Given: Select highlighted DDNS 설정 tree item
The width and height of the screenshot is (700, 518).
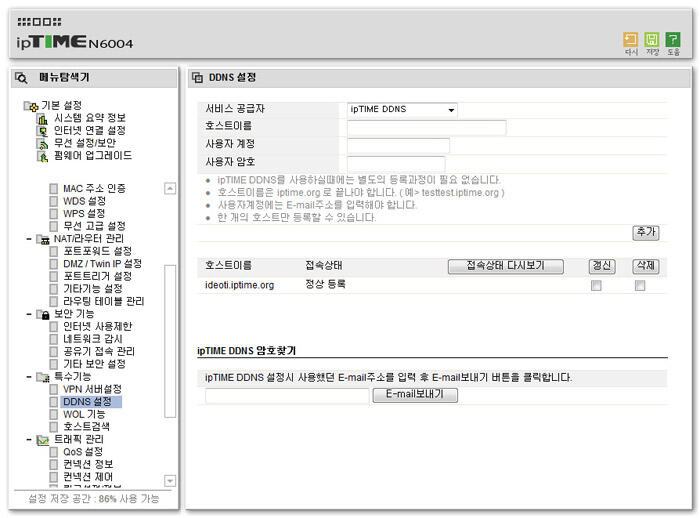Looking at the screenshot, I should (91, 402).
